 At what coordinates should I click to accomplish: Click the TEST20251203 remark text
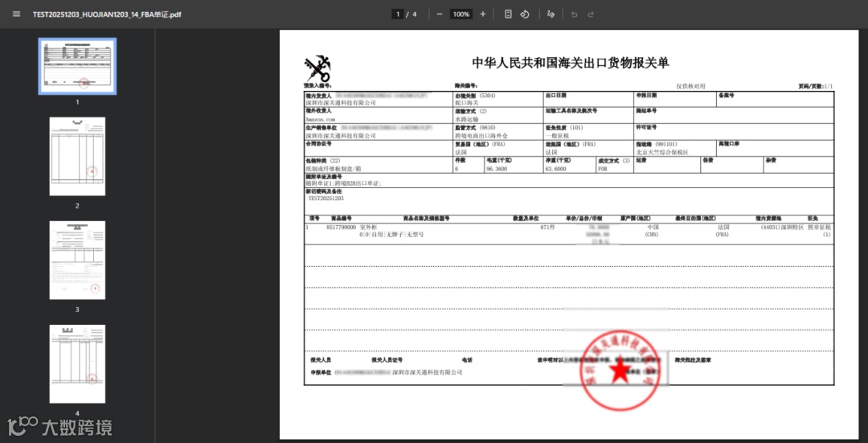click(x=326, y=199)
